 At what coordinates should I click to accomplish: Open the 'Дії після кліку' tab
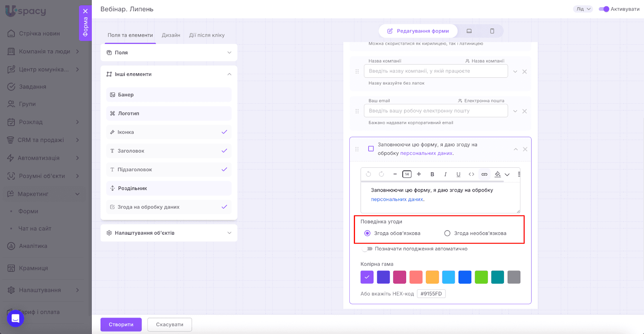click(207, 35)
